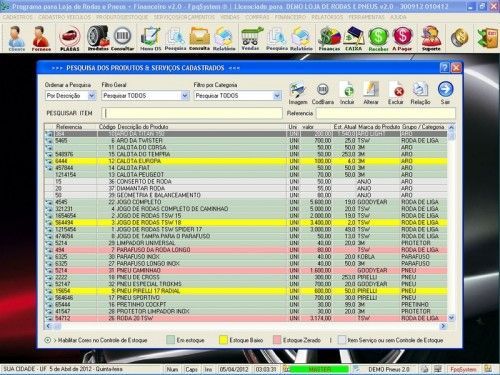Expand the Ordenar a Pesquisa dropdown
The image size is (500, 375).
click(92, 96)
